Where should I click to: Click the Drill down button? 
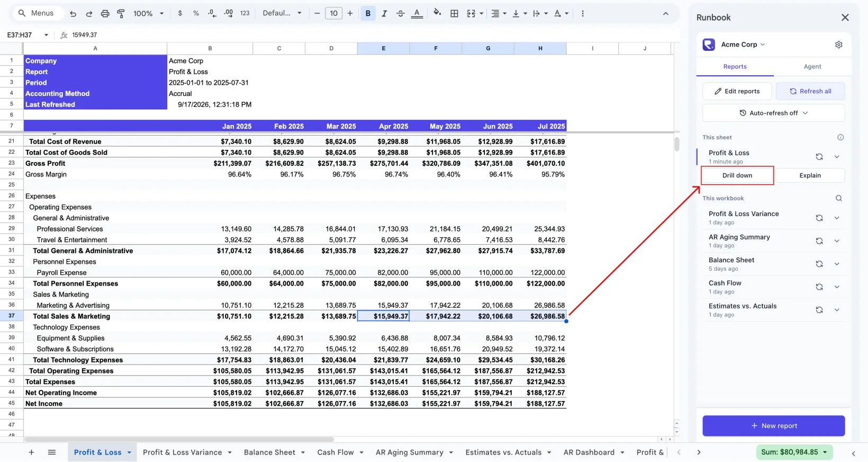[x=737, y=175]
